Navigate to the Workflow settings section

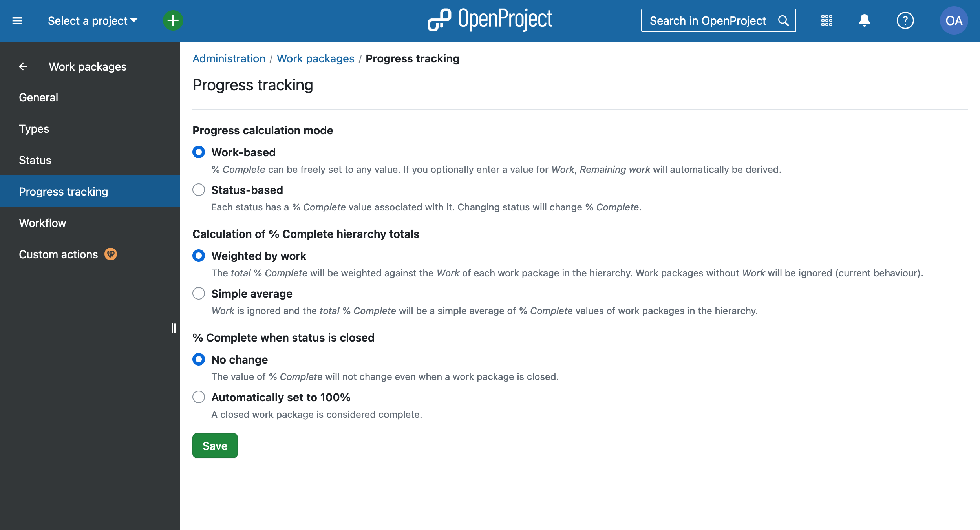tap(42, 223)
